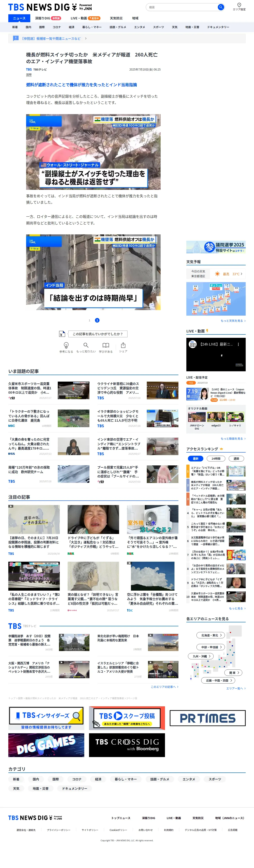Open プライバシーポリシー footer link
Viewport: 254px width, 868px height.
click(x=59, y=830)
